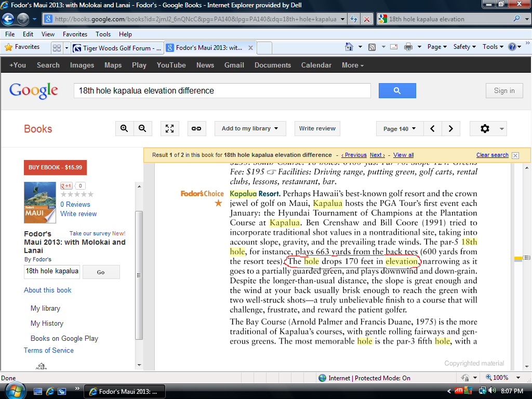Click the Zoom in magnifier in Books toolbar
Screen dimensions: 532x399
click(124, 129)
